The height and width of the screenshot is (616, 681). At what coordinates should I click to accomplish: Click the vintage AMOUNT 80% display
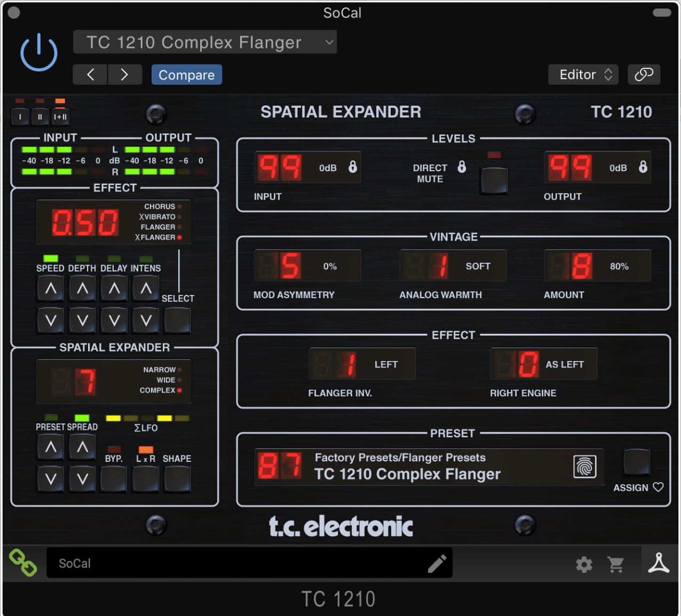click(x=597, y=266)
